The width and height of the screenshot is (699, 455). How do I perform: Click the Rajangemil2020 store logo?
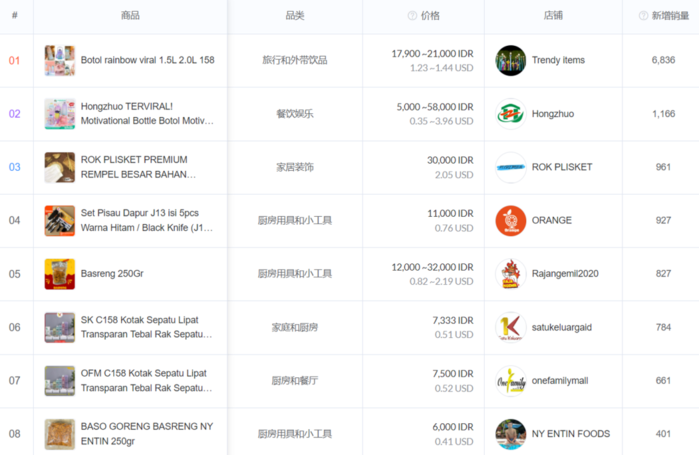click(x=510, y=274)
